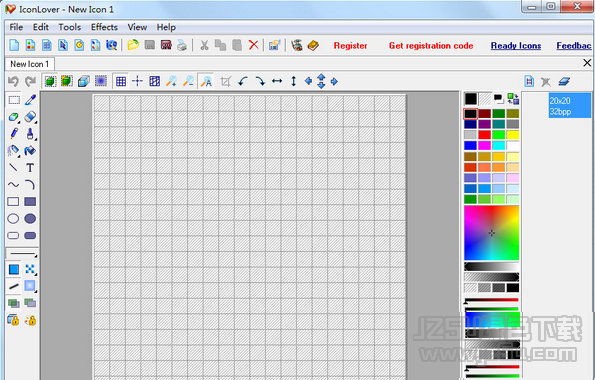This screenshot has height=380, width=595.
Task: Open the View menu
Action: [137, 27]
